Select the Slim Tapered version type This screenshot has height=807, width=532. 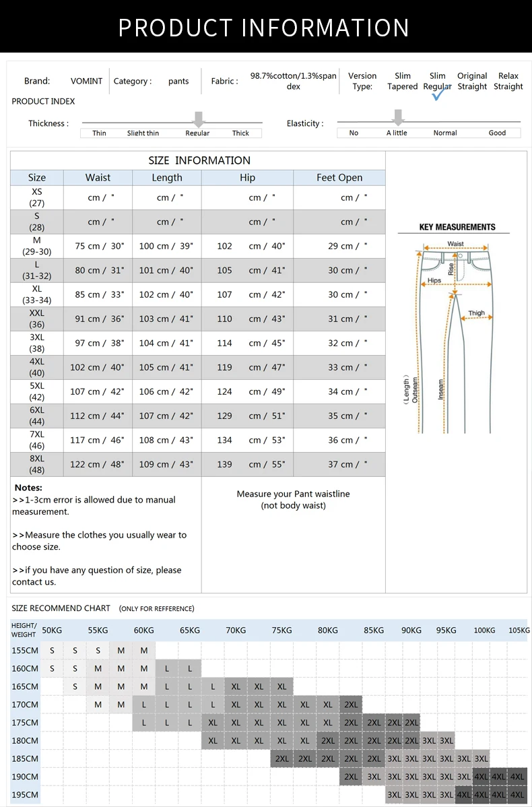point(402,82)
